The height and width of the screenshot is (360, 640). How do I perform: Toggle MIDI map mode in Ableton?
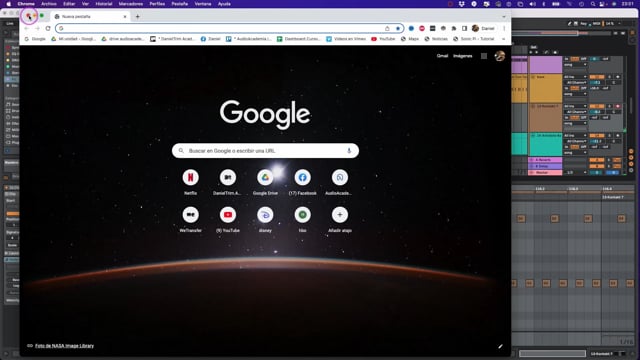596,24
